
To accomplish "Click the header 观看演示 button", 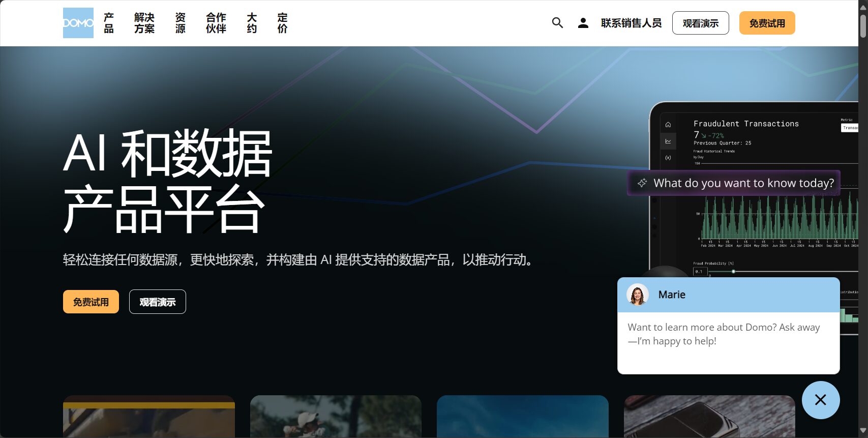I will pos(701,23).
